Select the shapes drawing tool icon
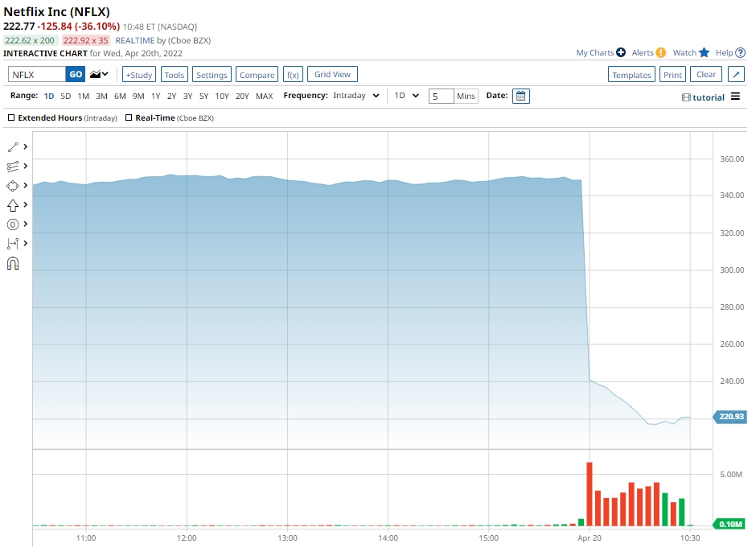 pos(13,186)
